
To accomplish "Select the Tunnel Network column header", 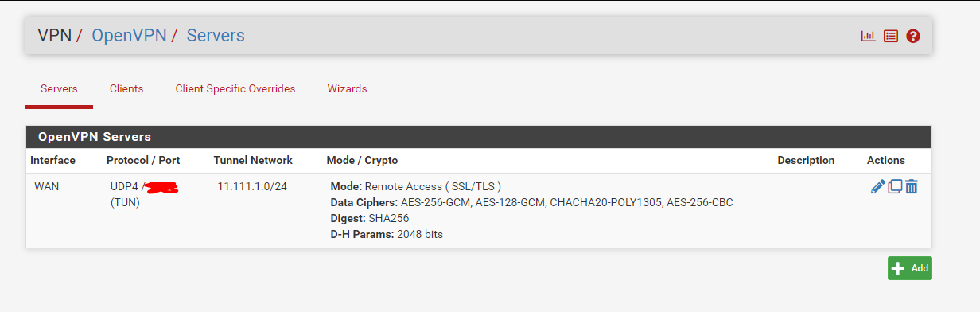I will (x=253, y=160).
